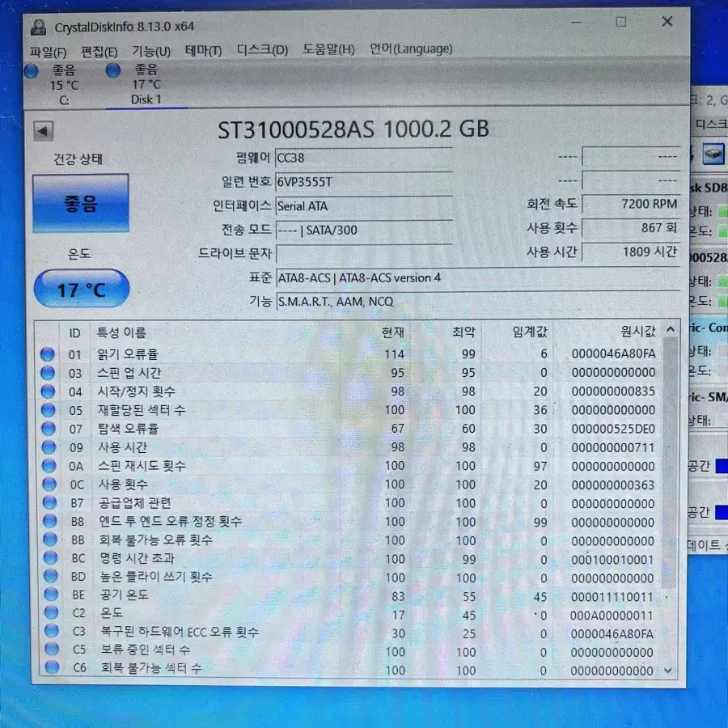Click the 기능 field S.M.A.R.T., AAM, NCQ
Screen dimensions: 728x728
click(x=478, y=302)
